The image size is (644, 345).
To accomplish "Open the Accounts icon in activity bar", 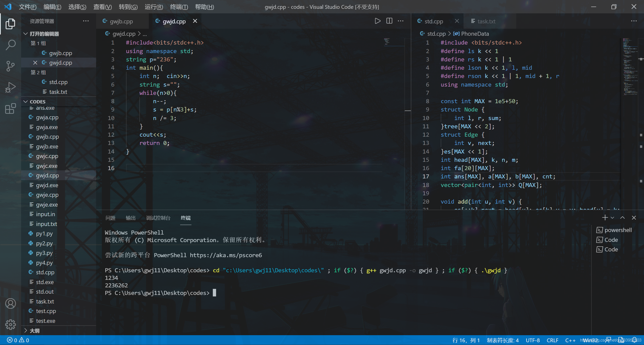I will (x=10, y=303).
